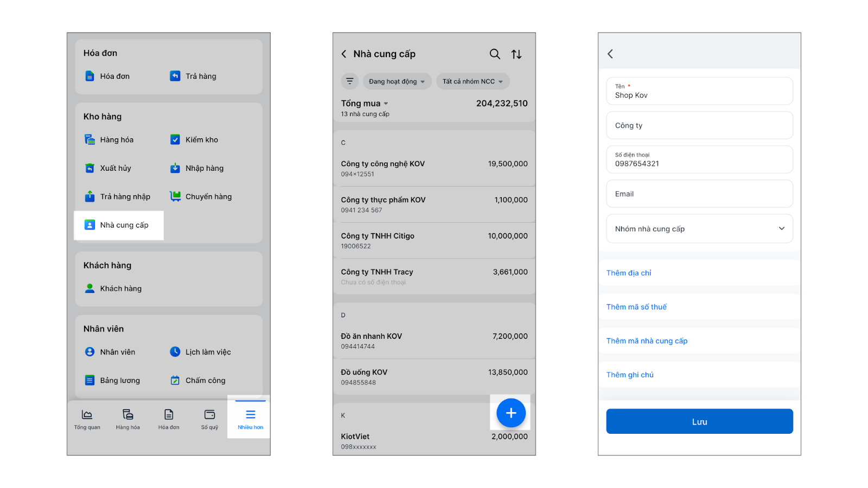Viewport: 868px width, 488px height.
Task: Select the Sổ quỹ bottom tab
Action: tap(209, 419)
